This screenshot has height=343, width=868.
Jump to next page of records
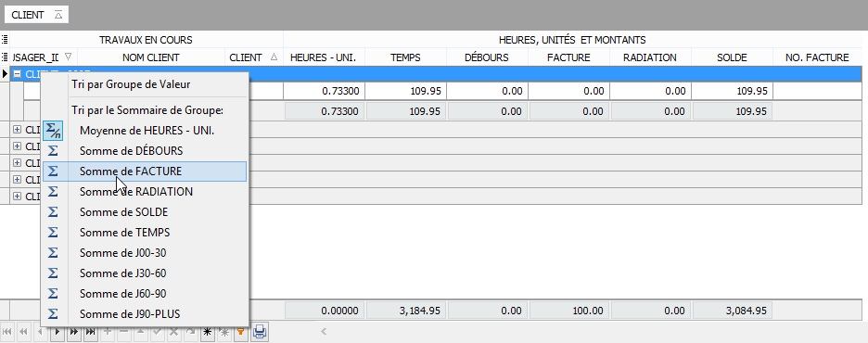(73, 332)
